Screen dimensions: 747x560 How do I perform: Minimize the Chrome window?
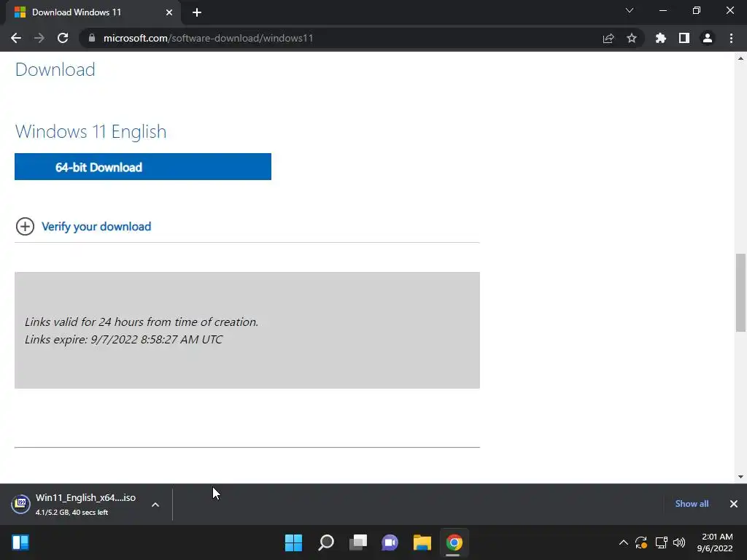662,10
